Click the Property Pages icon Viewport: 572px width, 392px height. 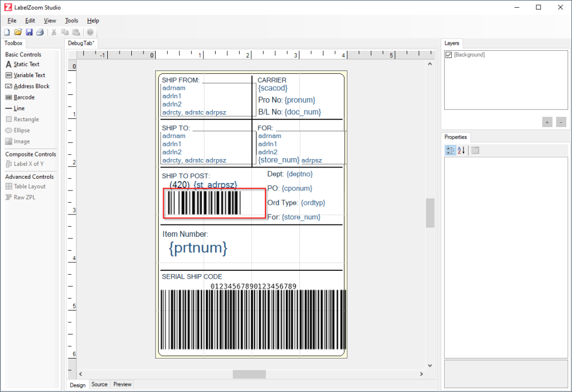475,150
